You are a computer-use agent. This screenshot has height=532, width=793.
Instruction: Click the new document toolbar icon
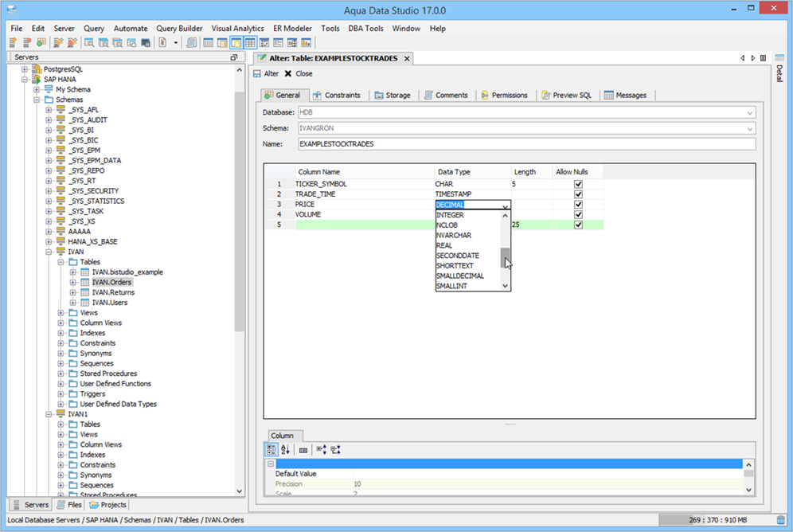pos(163,43)
